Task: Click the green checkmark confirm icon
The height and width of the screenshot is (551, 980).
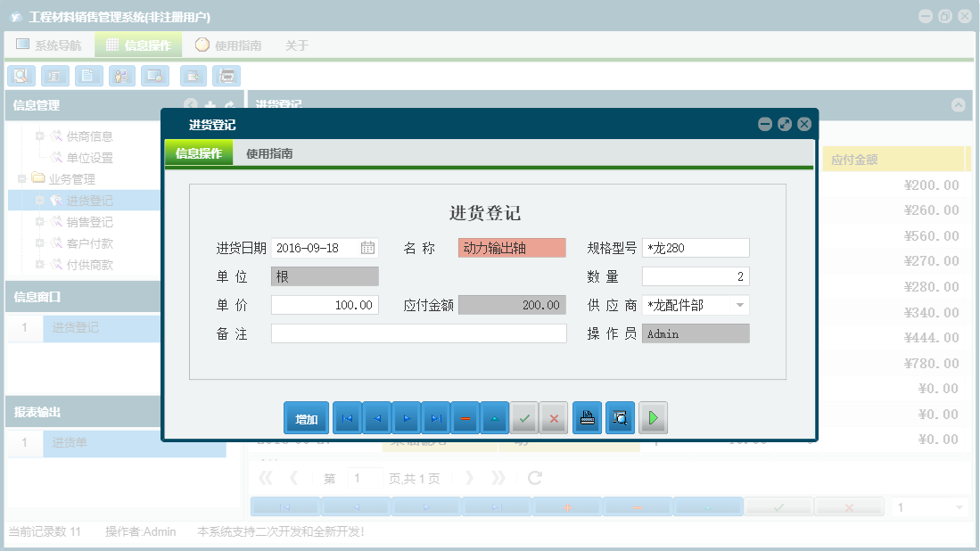Action: point(523,416)
